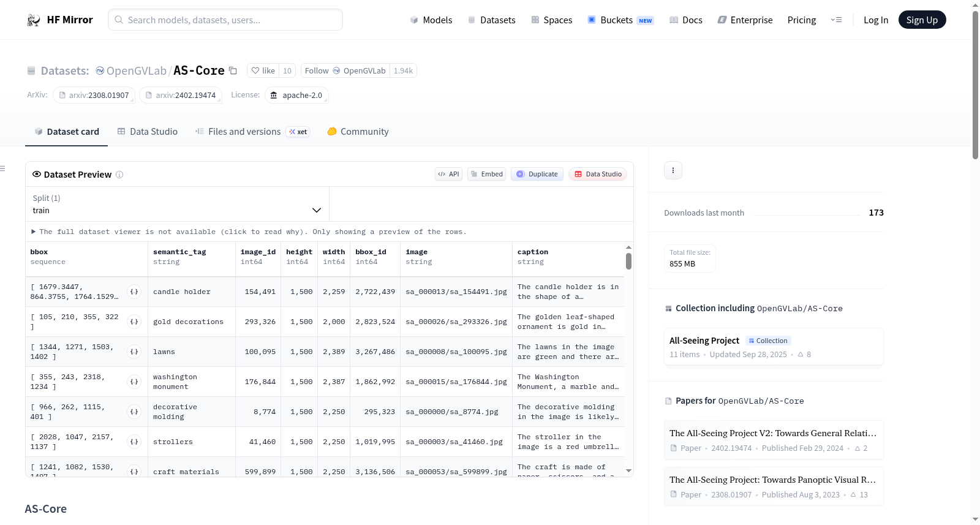Switch to the Data Studio tab

pos(148,132)
